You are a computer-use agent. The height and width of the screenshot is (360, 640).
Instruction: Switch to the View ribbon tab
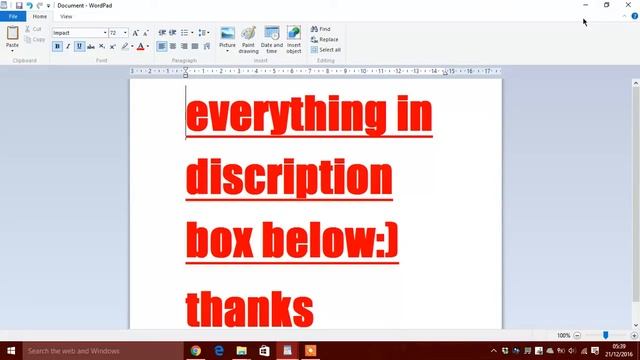pos(66,16)
